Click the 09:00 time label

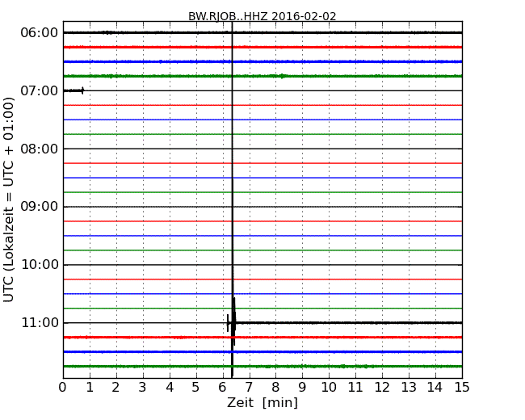(40, 207)
